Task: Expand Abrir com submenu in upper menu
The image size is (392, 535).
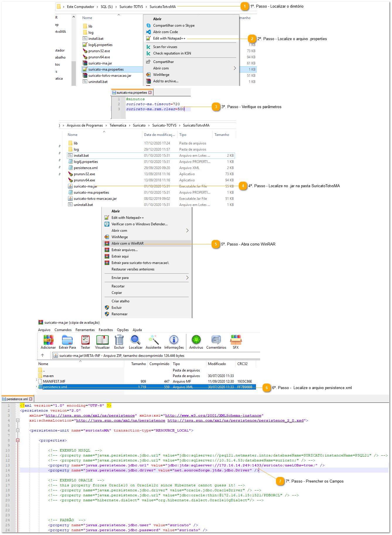Action: coord(235,68)
